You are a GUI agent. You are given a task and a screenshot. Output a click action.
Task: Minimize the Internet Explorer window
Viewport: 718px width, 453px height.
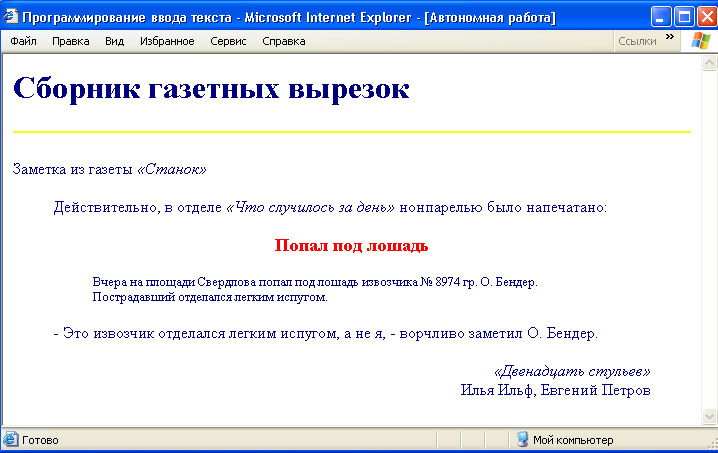(661, 17)
